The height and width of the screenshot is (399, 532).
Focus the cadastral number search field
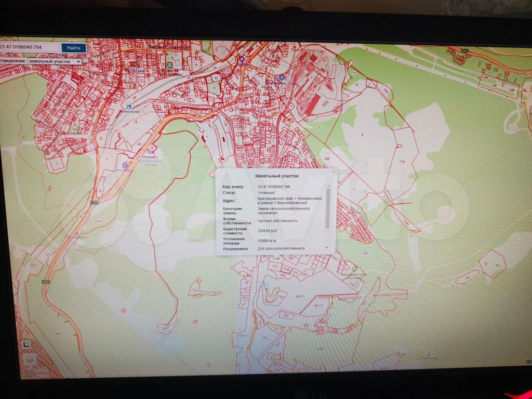pos(30,48)
